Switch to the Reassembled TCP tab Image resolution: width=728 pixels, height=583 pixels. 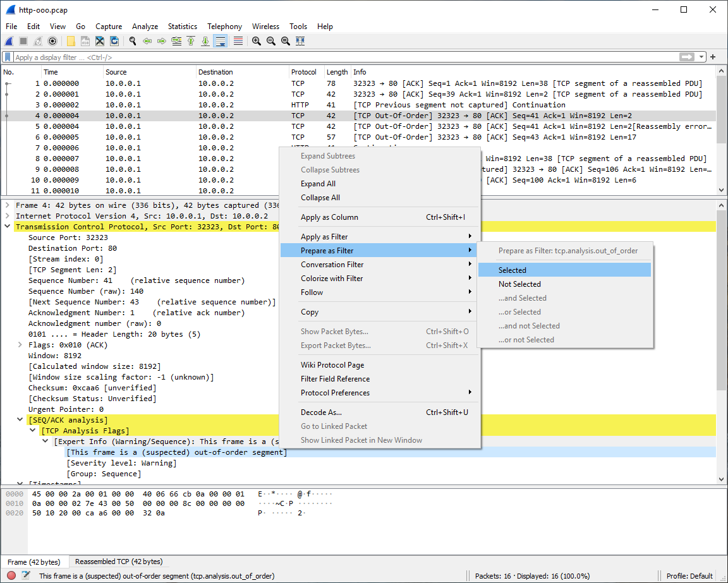[x=118, y=562]
